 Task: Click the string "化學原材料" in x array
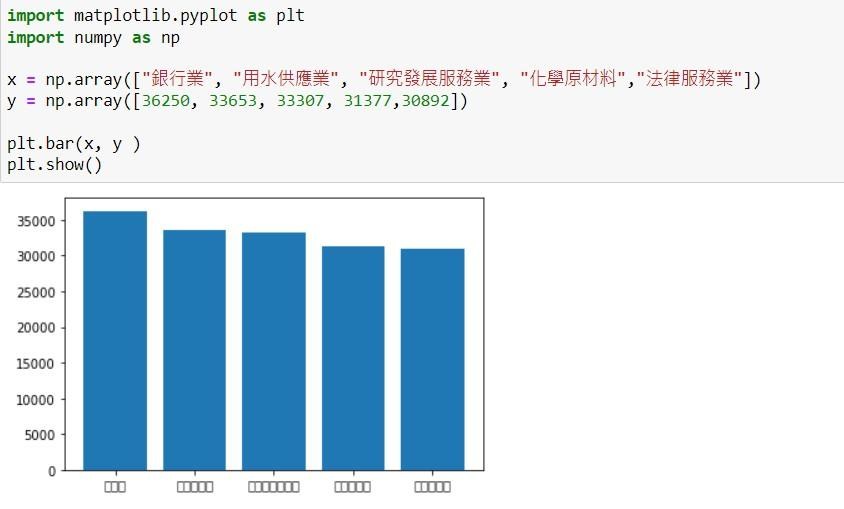click(573, 79)
